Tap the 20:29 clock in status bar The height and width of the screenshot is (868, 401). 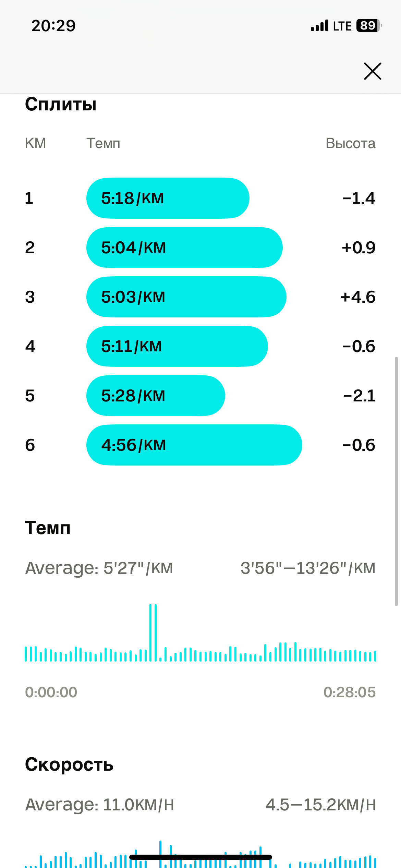click(53, 26)
